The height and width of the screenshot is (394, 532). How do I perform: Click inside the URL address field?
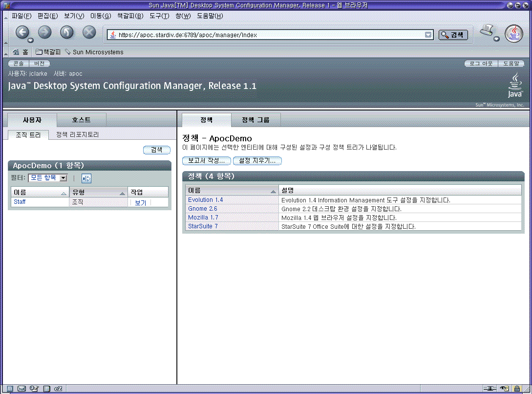[x=270, y=35]
